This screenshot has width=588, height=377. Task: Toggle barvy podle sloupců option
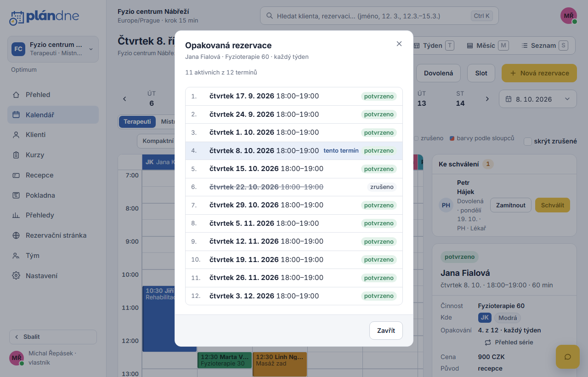pyautogui.click(x=482, y=138)
